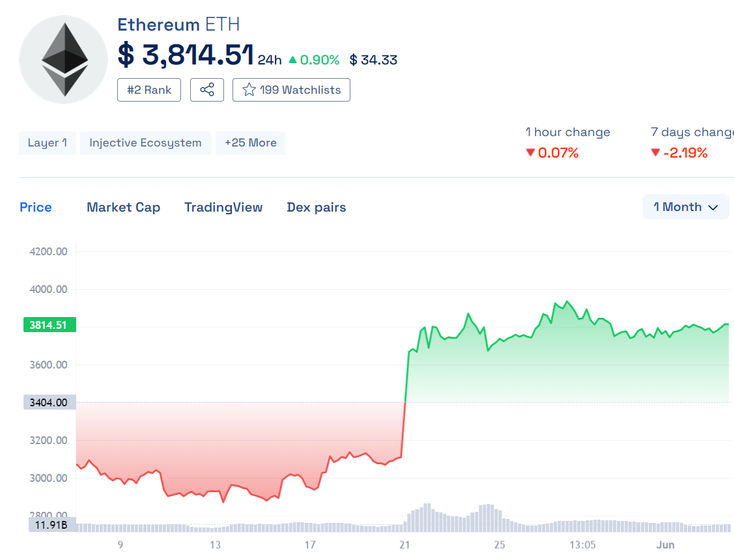Click the 3600.00 axis label

(x=48, y=365)
